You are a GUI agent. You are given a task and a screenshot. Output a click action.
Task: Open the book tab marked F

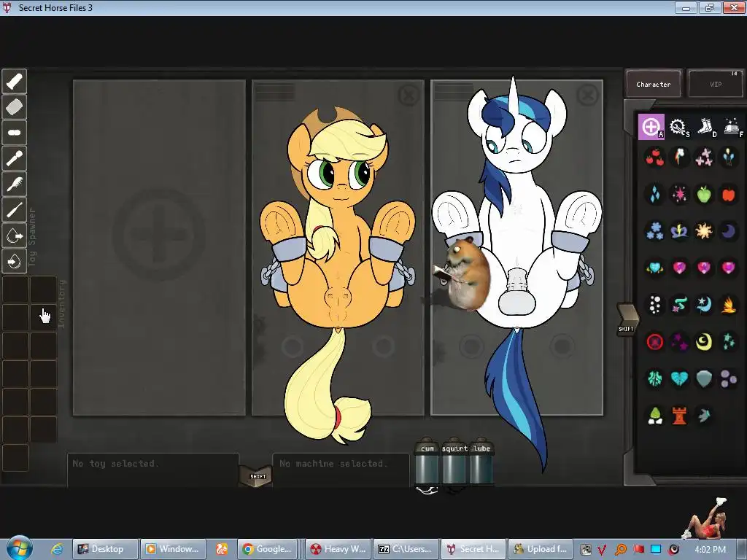732,127
